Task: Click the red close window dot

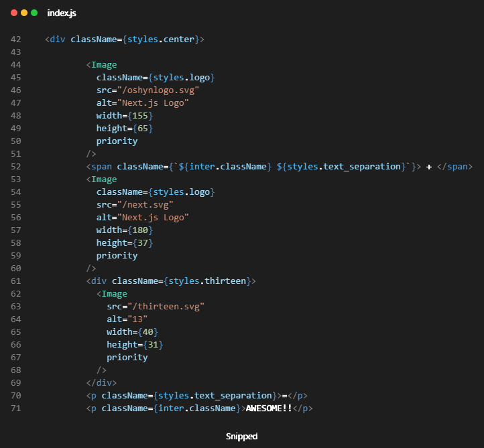Action: coord(14,13)
